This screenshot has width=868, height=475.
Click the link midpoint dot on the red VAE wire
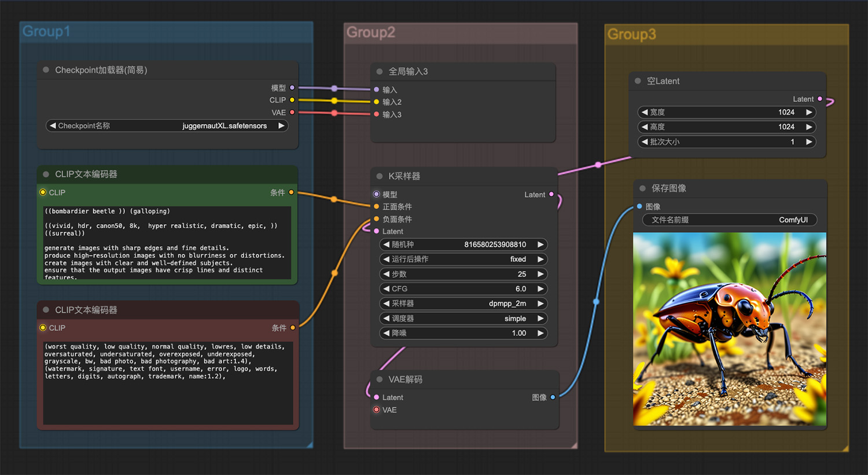pos(334,113)
